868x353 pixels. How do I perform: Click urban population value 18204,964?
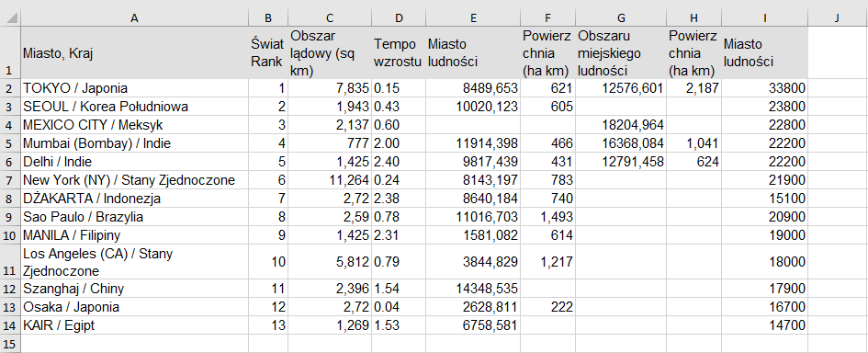click(x=621, y=125)
